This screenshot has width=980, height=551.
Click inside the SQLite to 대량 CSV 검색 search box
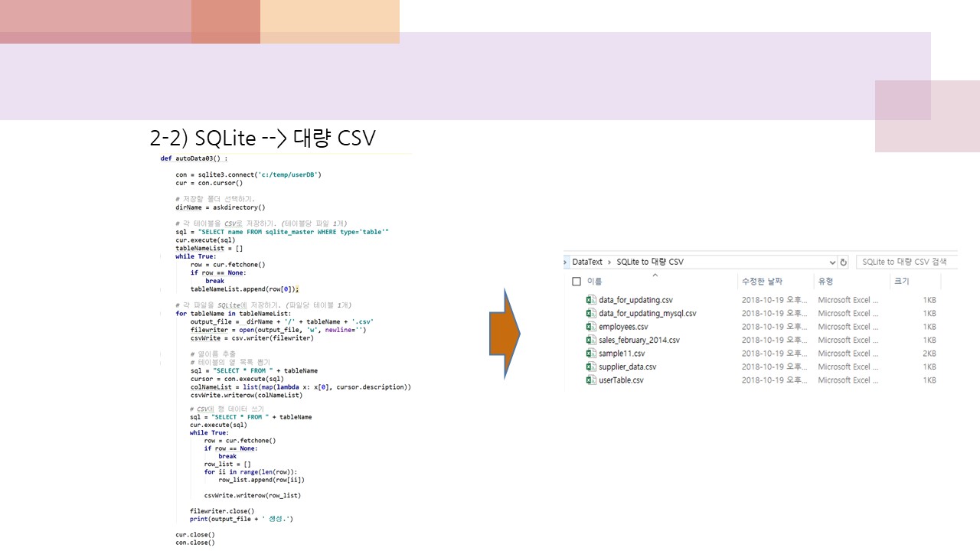pyautogui.click(x=907, y=262)
